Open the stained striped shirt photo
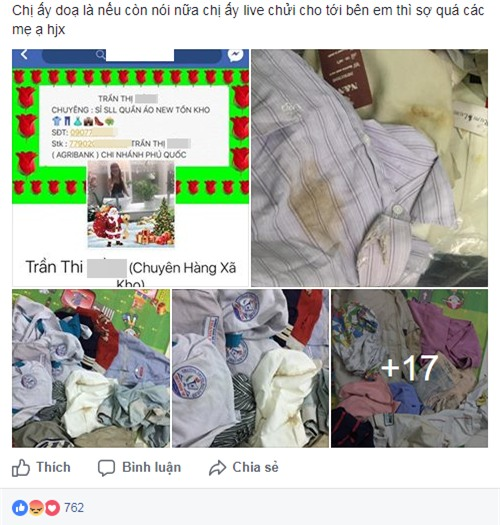Image resolution: width=500 pixels, height=525 pixels. pyautogui.click(x=369, y=168)
